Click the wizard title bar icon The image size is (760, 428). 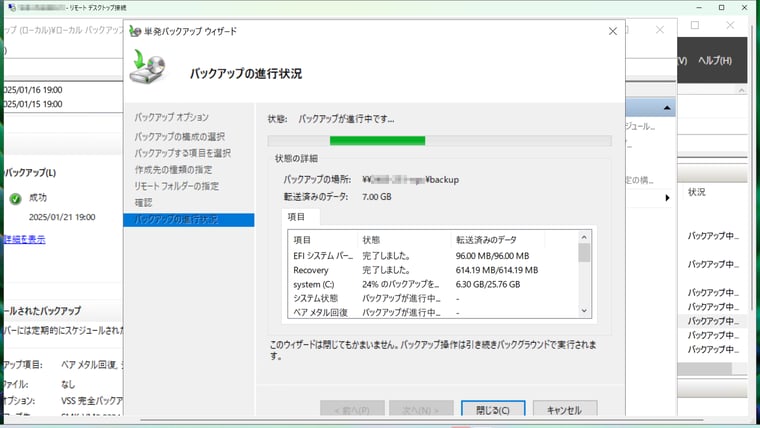(x=135, y=31)
